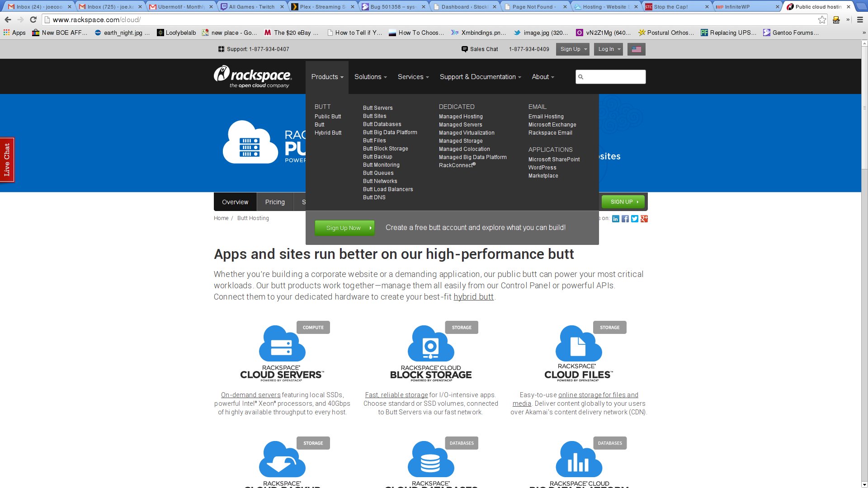Click the browser address bar

click(434, 20)
